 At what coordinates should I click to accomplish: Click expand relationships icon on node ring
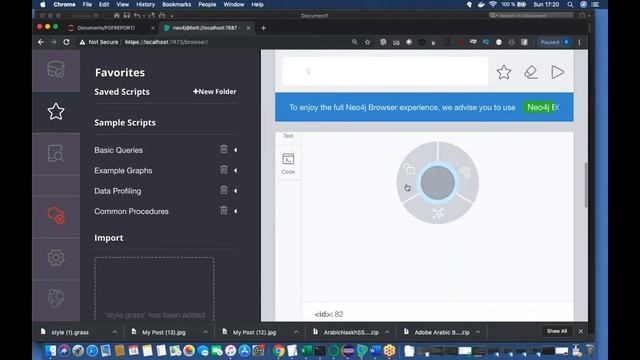click(x=438, y=213)
